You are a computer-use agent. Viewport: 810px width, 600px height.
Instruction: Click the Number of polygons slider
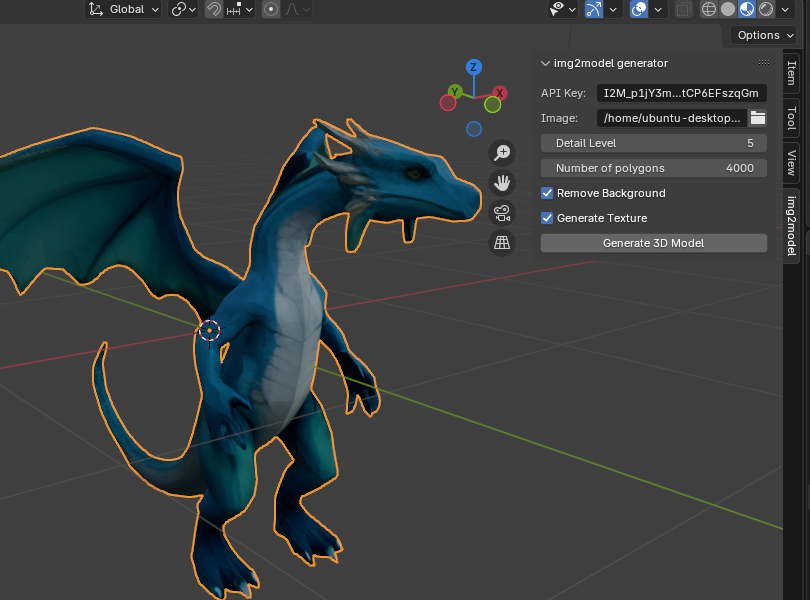coord(653,168)
